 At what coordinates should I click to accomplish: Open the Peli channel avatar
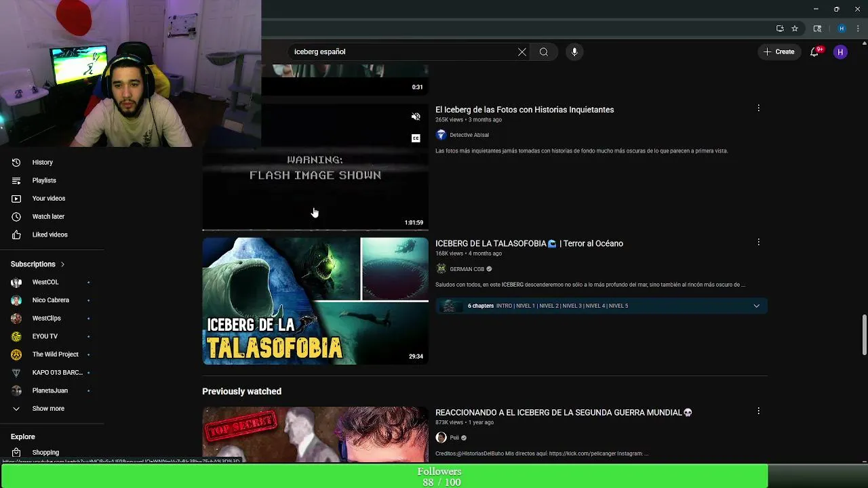coord(441,438)
